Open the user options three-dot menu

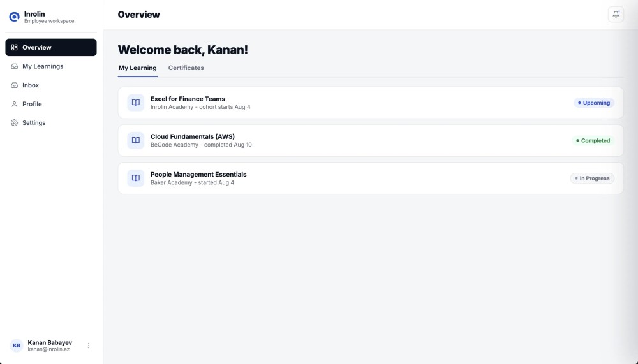coord(88,346)
